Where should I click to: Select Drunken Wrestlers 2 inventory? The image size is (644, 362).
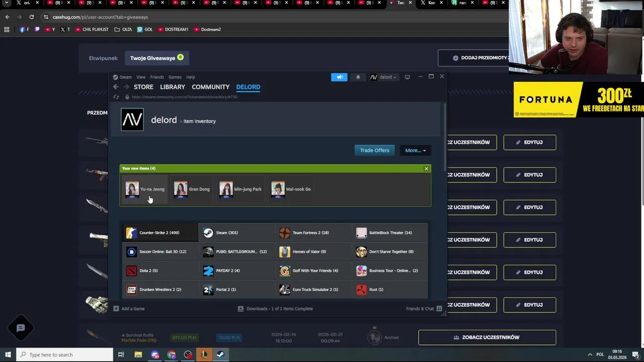(160, 290)
